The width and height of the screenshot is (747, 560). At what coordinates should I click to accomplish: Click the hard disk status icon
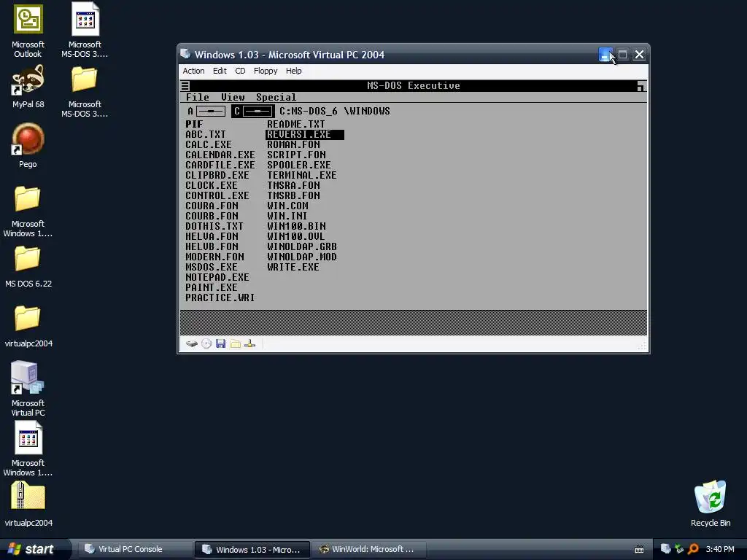click(x=192, y=344)
